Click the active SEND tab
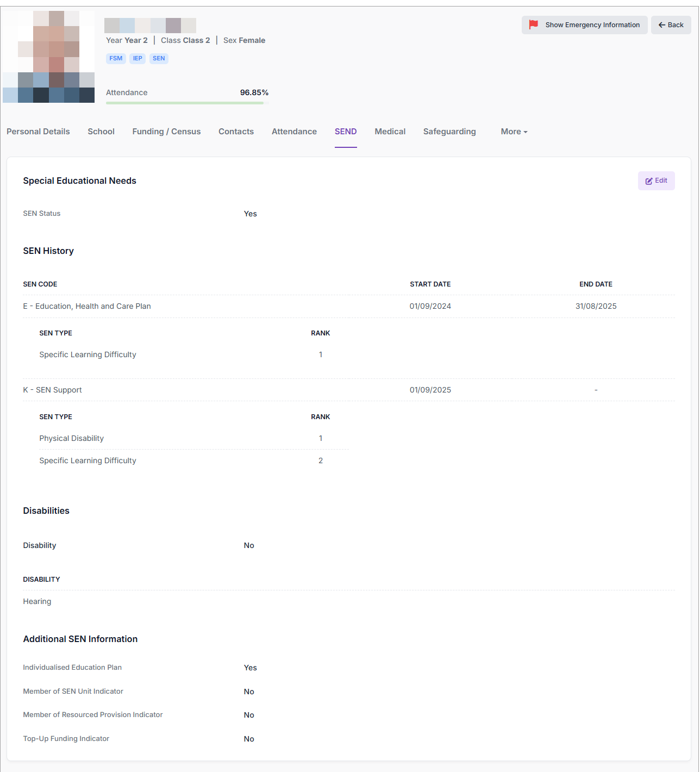Viewport: 700px width, 772px height. (x=346, y=132)
